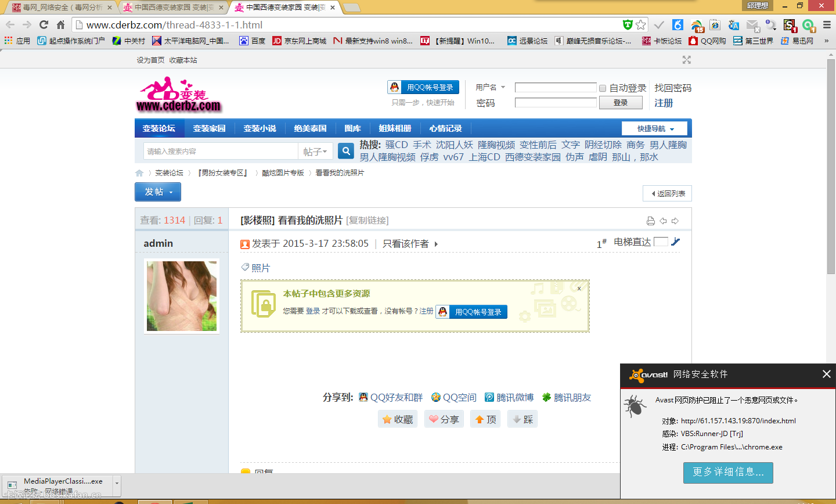Reload the page using refresh icon
Viewport: 836px width, 504px height.
pos(44,24)
